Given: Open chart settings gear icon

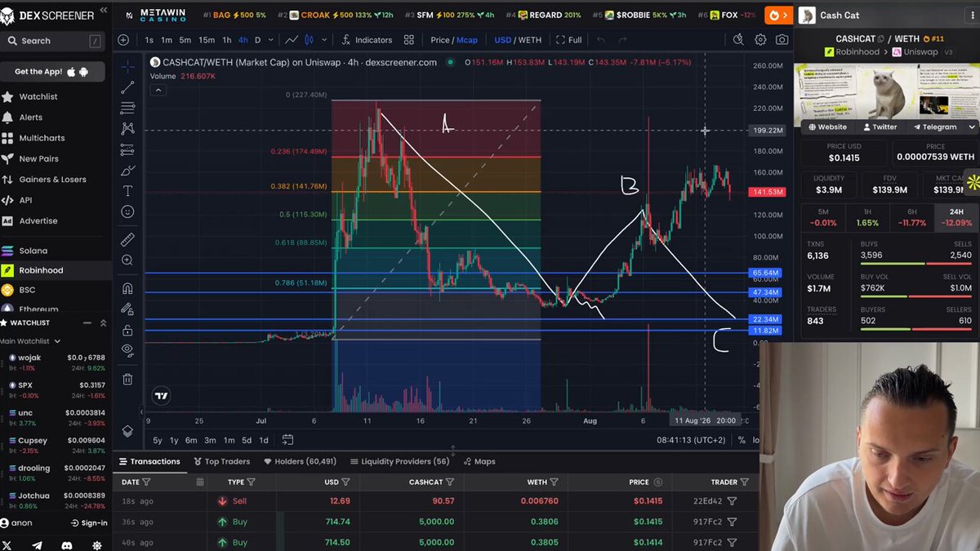Looking at the screenshot, I should point(760,40).
